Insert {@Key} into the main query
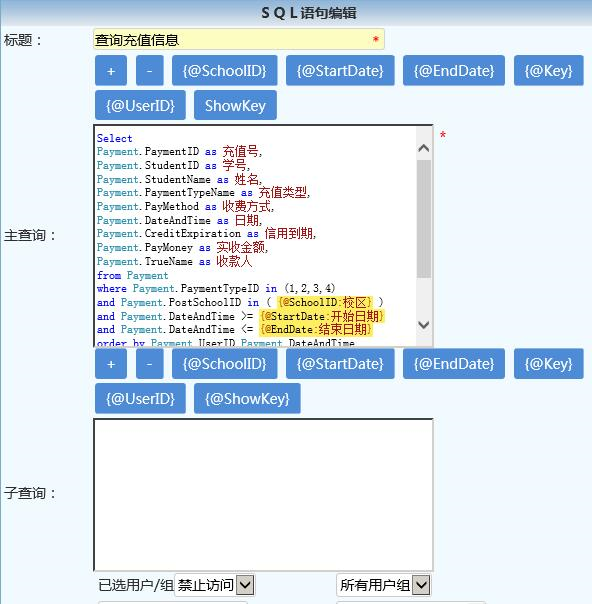The image size is (592, 604). point(548,70)
